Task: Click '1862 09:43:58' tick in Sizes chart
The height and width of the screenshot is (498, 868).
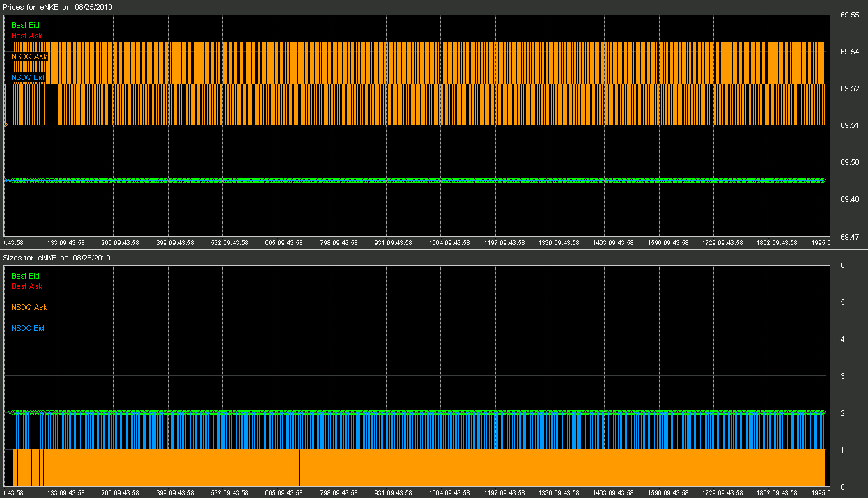Action: (x=777, y=493)
